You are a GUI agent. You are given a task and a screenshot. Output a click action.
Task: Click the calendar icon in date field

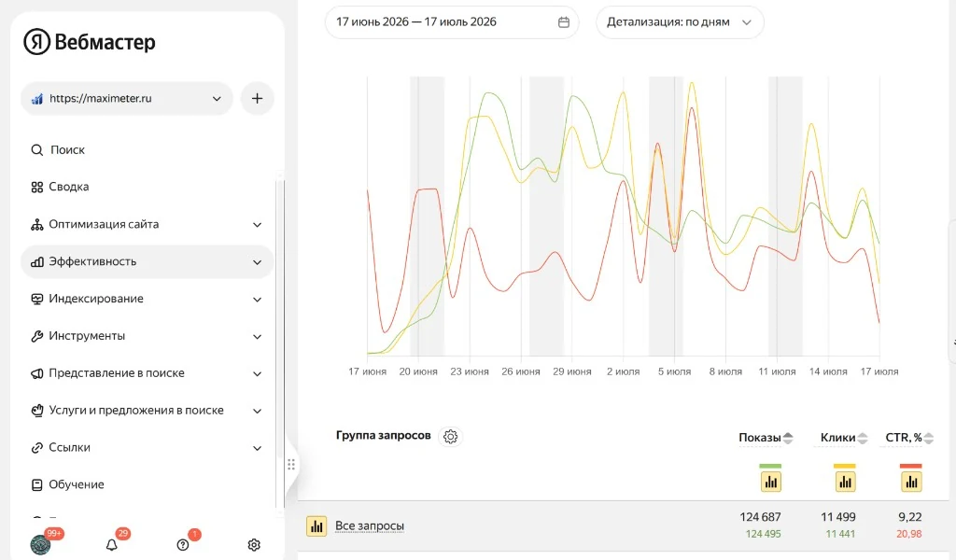(564, 22)
